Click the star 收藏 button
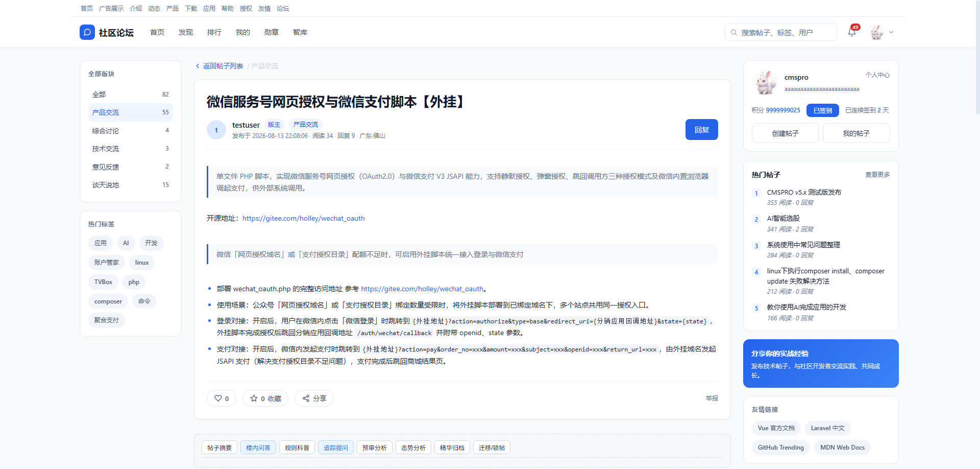 (265, 398)
